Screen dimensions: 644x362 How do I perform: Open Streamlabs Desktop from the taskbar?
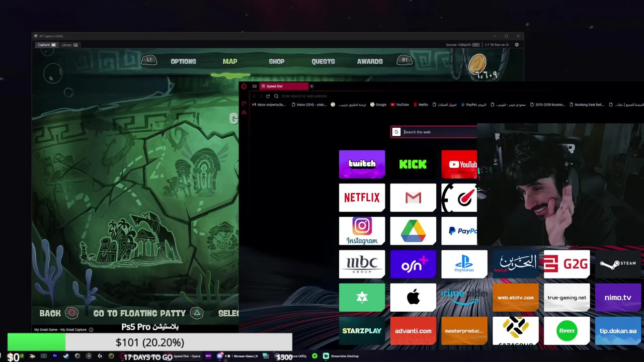[x=341, y=356]
